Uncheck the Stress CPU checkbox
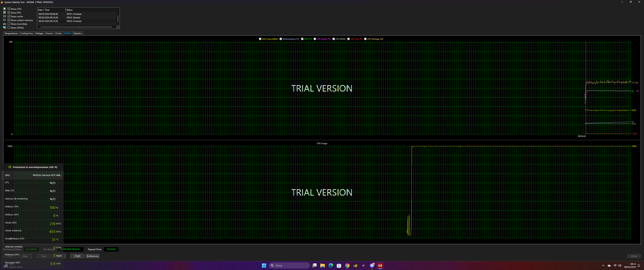Screen dimensions: 644x270 [9, 9]
